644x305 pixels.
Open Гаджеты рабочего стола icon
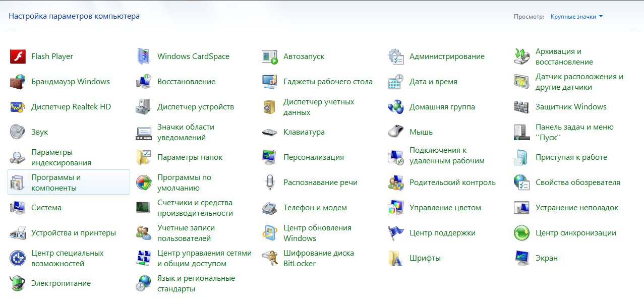point(270,82)
